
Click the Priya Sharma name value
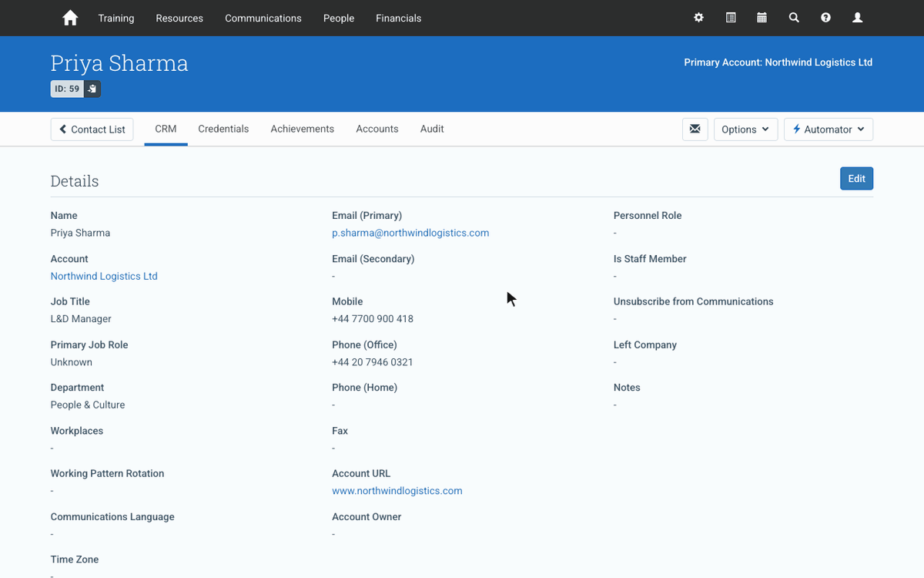(x=80, y=233)
